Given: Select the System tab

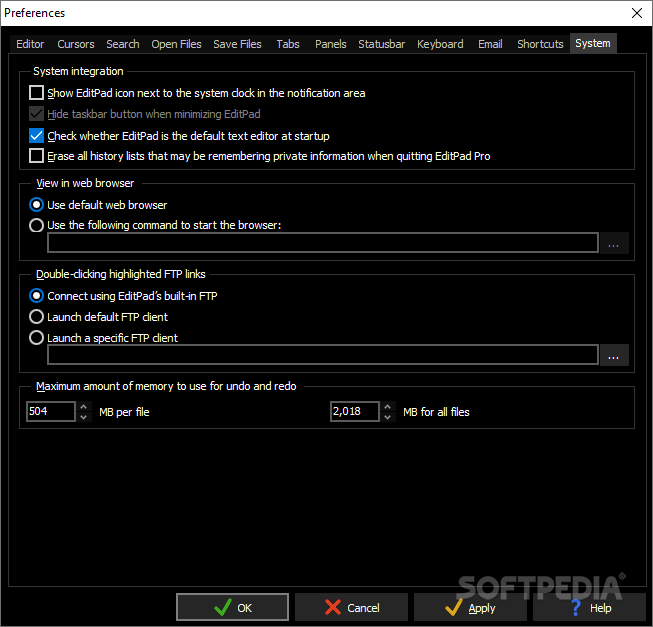Looking at the screenshot, I should pos(593,43).
